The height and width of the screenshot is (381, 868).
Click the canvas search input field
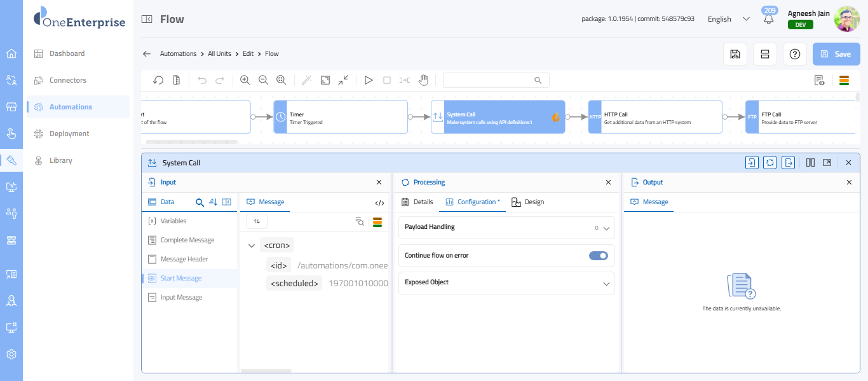488,80
